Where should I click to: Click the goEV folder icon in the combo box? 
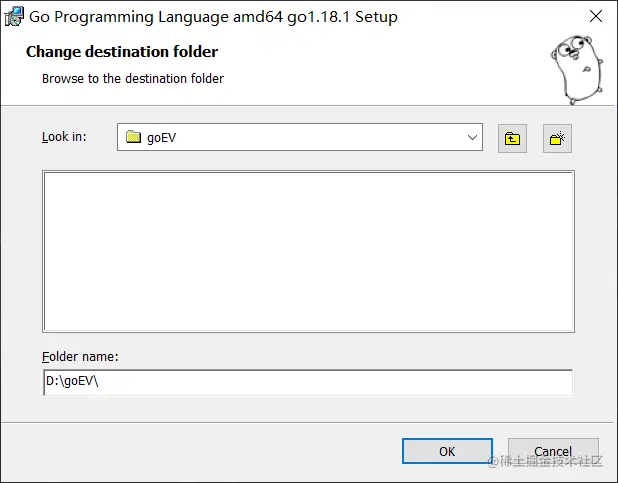[x=134, y=137]
